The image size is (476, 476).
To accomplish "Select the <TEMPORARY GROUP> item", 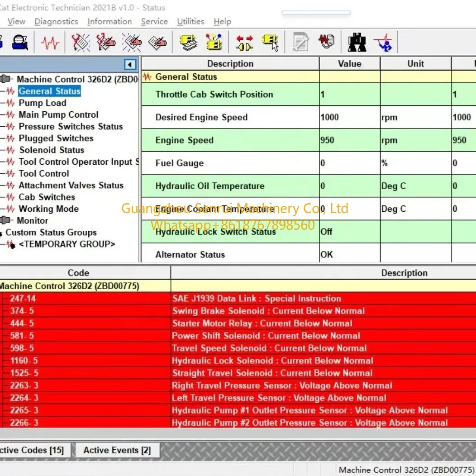I will (x=67, y=244).
